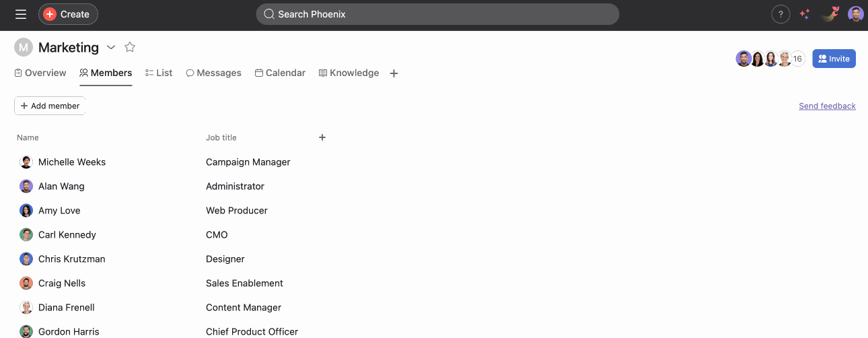868x338 pixels.
Task: Go to the Knowledge tab
Action: pos(349,73)
